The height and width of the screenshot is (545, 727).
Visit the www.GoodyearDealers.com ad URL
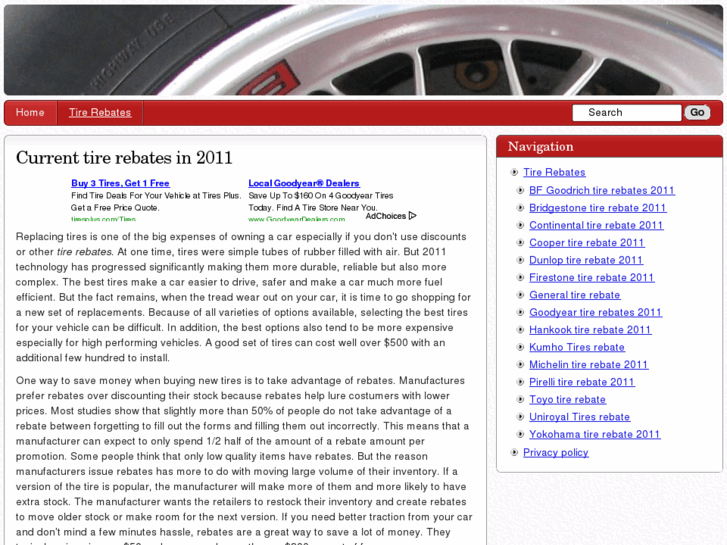pos(297,219)
